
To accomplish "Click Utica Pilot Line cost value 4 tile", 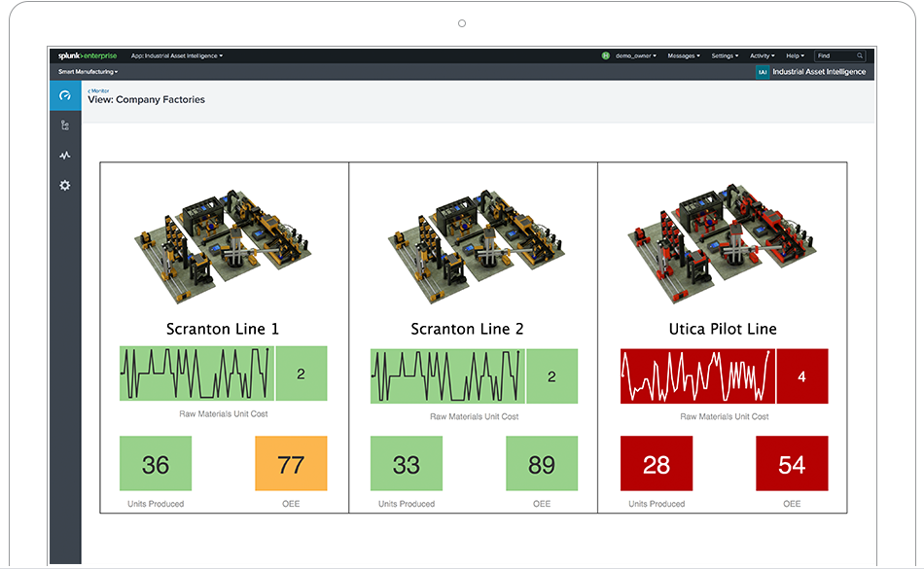I will [802, 375].
